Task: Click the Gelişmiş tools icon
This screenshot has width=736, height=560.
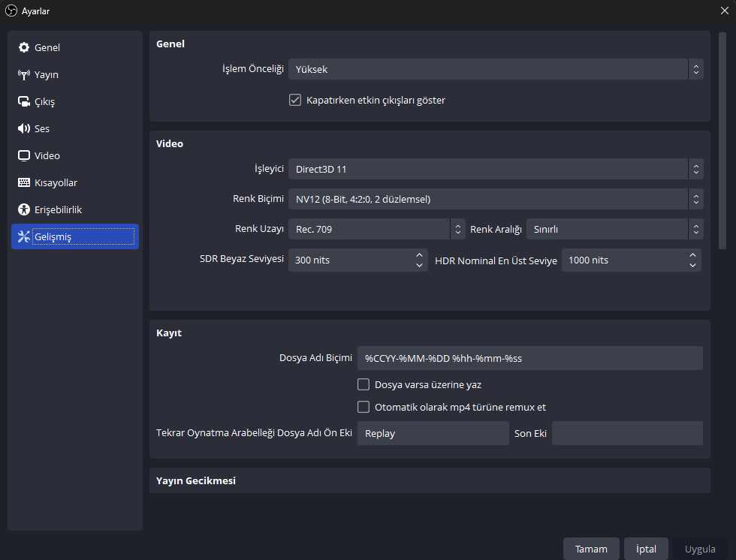Action: [23, 236]
